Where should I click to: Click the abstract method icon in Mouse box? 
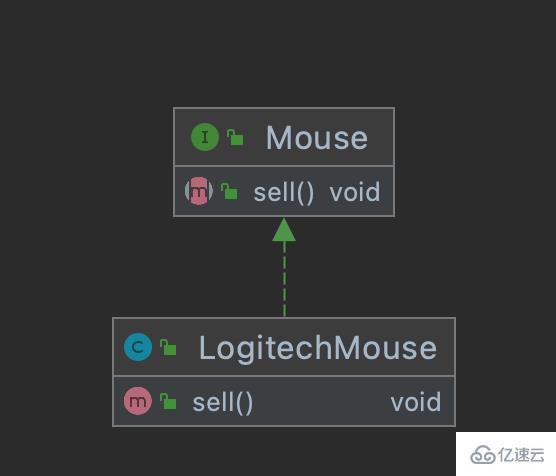tap(199, 191)
